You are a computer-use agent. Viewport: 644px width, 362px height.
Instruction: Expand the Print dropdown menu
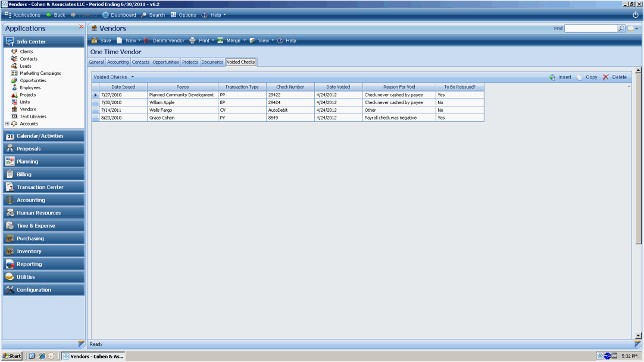coord(212,41)
